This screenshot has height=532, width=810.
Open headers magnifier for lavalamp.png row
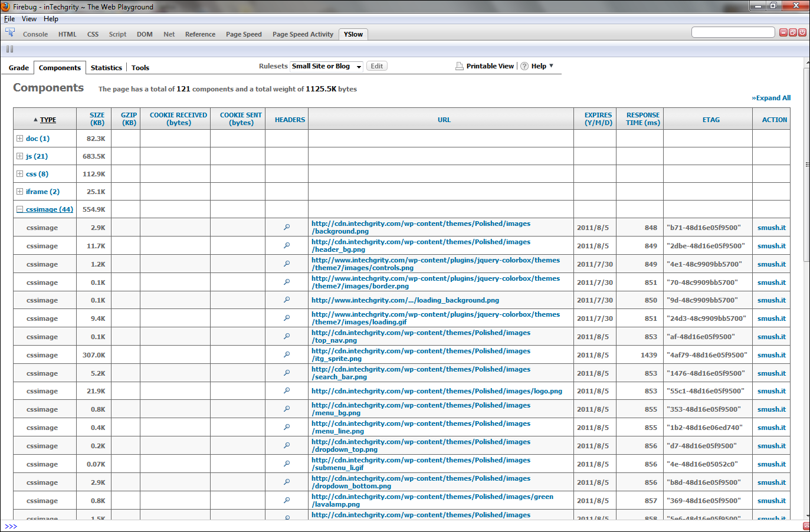pyautogui.click(x=287, y=500)
